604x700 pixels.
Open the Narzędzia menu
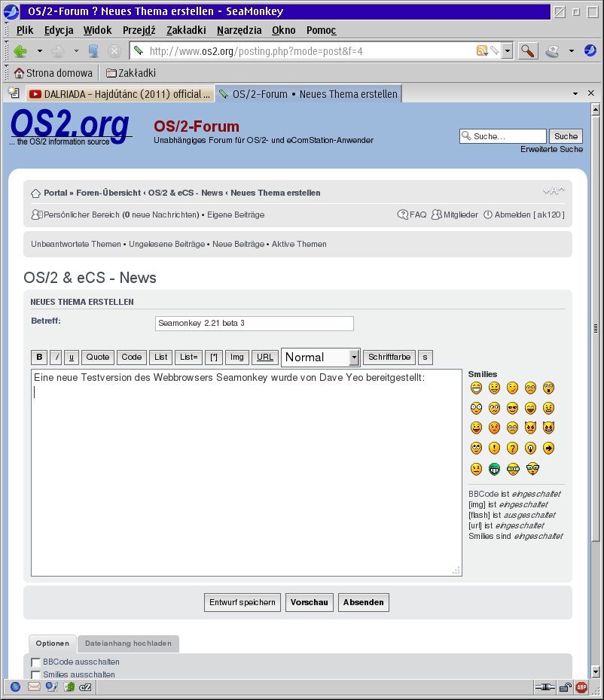tap(239, 30)
